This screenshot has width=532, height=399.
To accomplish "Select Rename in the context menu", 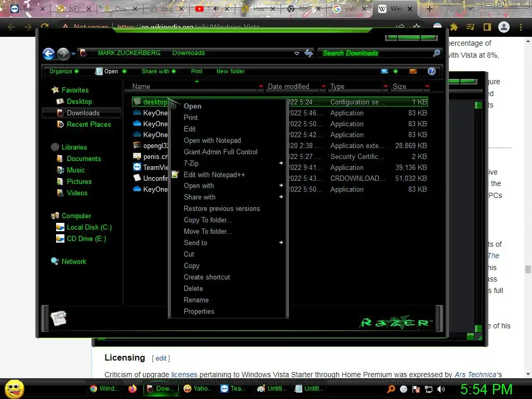I will (x=229, y=300).
